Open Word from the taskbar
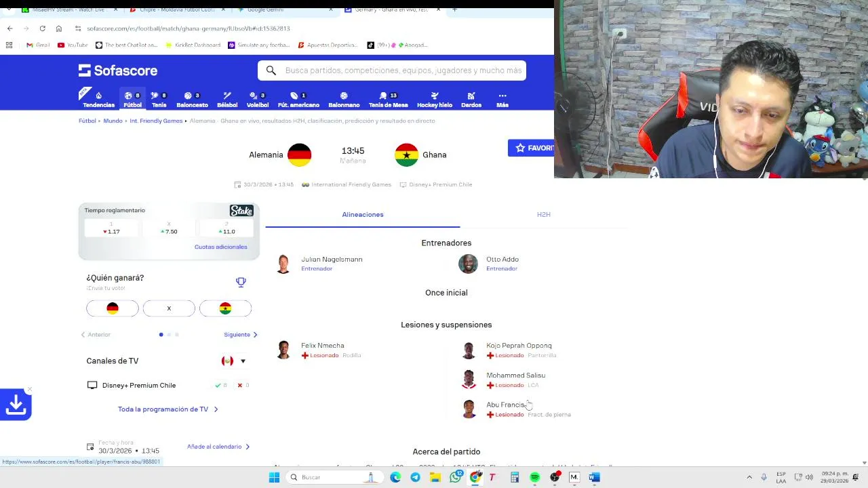This screenshot has width=868, height=488. pyautogui.click(x=594, y=477)
